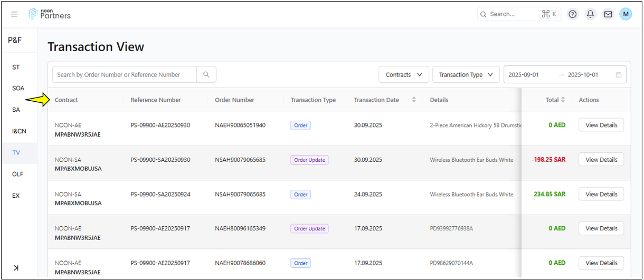
Task: Sort by Transaction Date column arrows
Action: (x=414, y=100)
